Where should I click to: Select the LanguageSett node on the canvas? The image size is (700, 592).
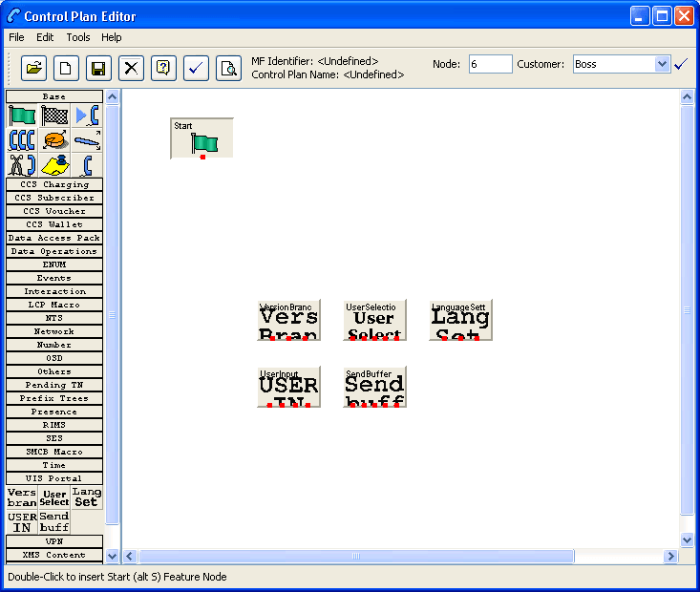pyautogui.click(x=460, y=320)
